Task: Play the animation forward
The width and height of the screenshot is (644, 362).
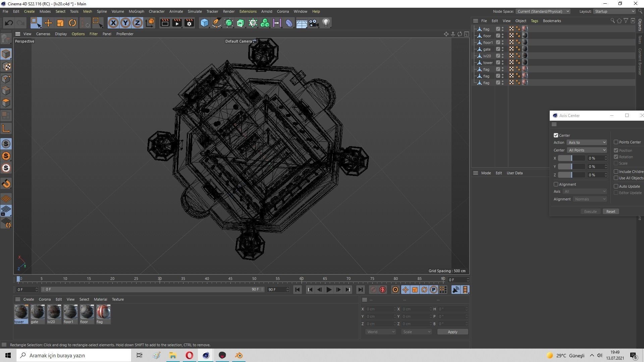Action: tap(329, 290)
